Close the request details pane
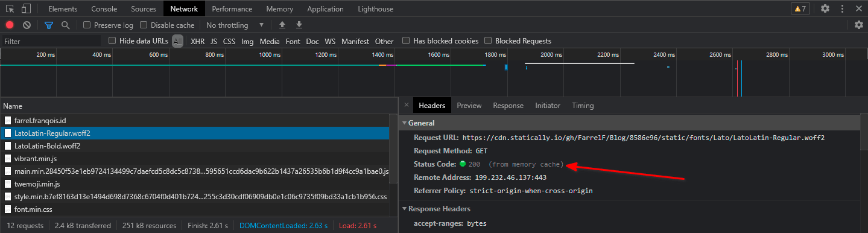Image resolution: width=868 pixels, height=233 pixels. (406, 105)
